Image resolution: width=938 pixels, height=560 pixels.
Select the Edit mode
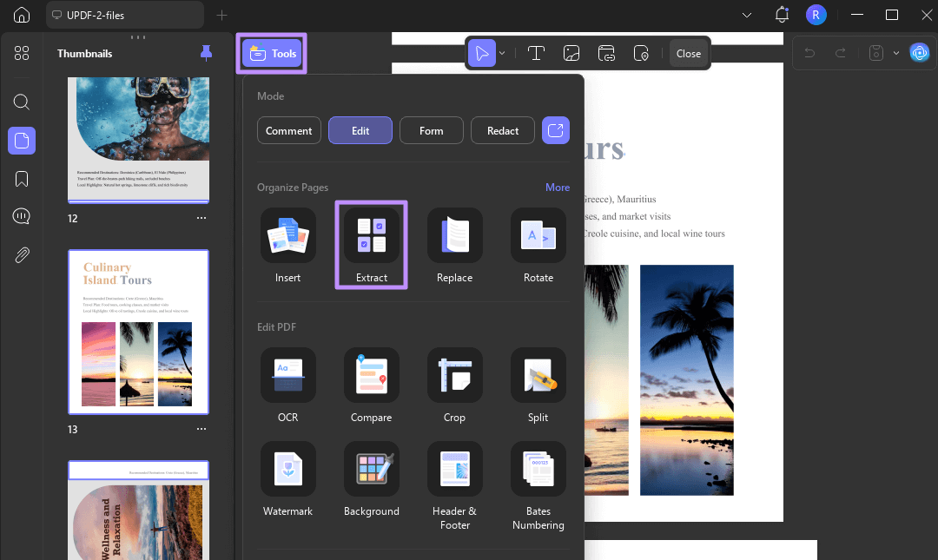pos(360,130)
